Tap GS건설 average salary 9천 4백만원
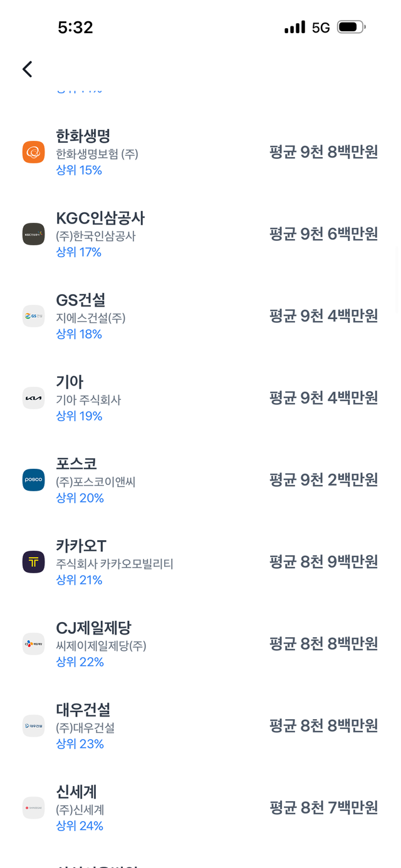This screenshot has width=401, height=868. [323, 316]
